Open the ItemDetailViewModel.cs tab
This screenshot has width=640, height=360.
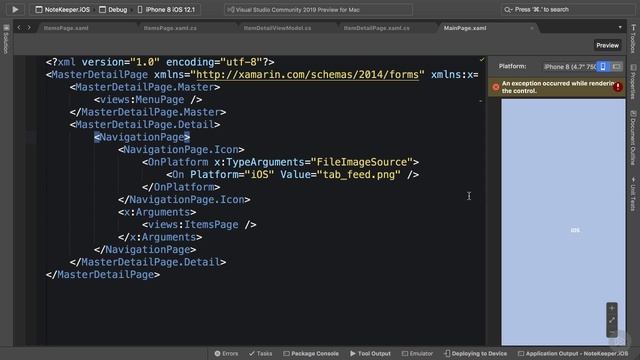point(278,28)
